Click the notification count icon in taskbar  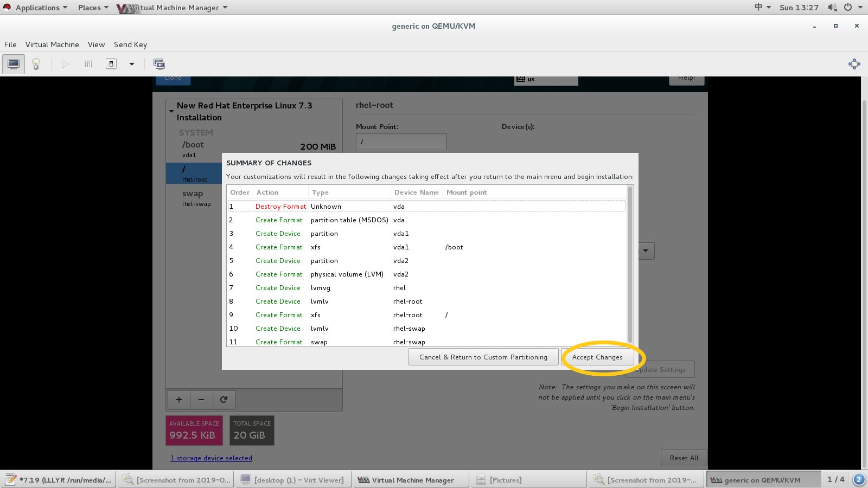pyautogui.click(x=859, y=479)
